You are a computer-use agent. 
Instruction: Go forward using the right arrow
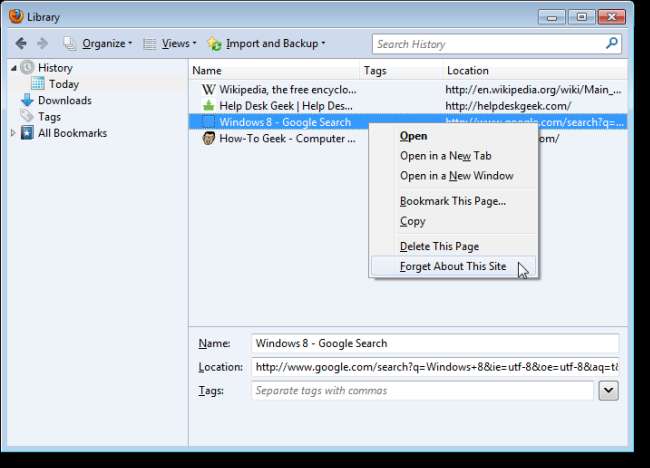(x=42, y=43)
